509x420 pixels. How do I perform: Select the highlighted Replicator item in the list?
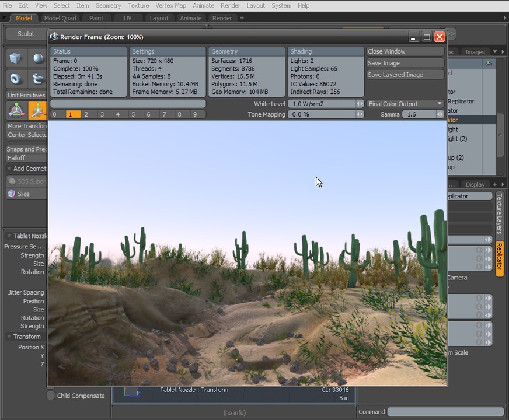[461, 120]
